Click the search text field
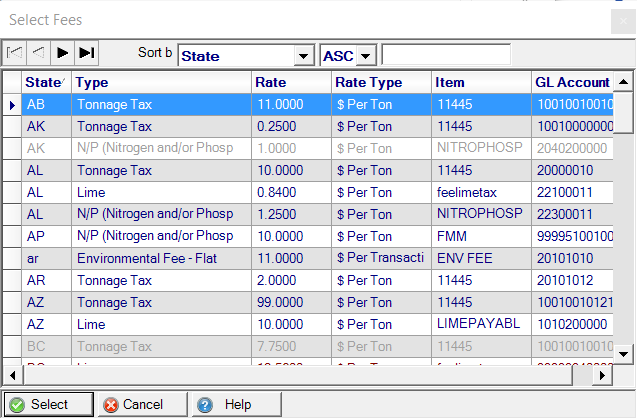 (x=446, y=55)
